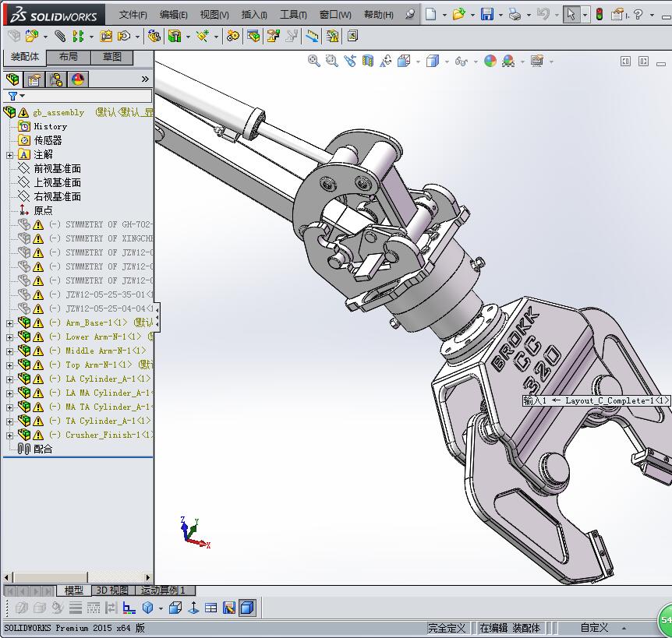Screen dimensions: 672x638
Task: Switch to the 布局 tab
Action: [68, 57]
